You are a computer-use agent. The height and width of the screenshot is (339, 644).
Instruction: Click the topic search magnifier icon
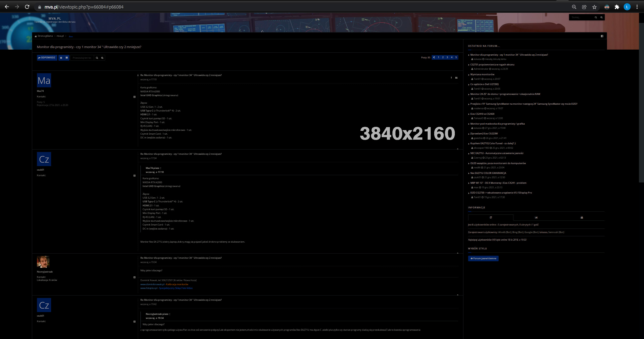97,58
